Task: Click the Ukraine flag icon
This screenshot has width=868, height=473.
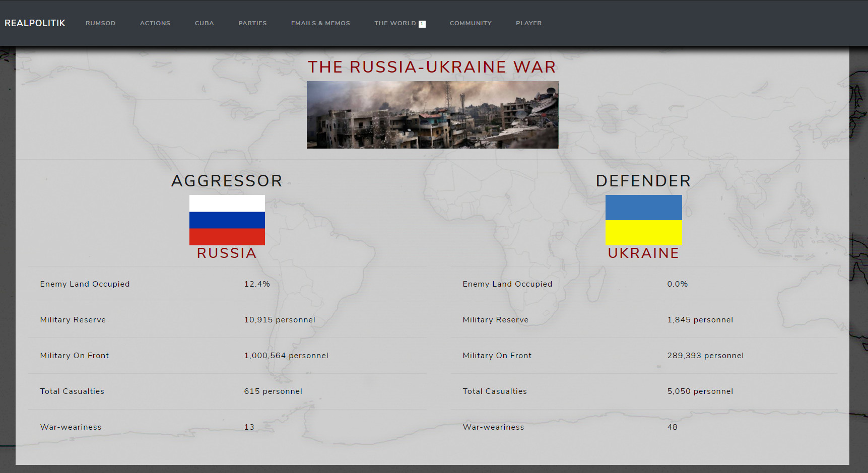Action: [x=643, y=220]
